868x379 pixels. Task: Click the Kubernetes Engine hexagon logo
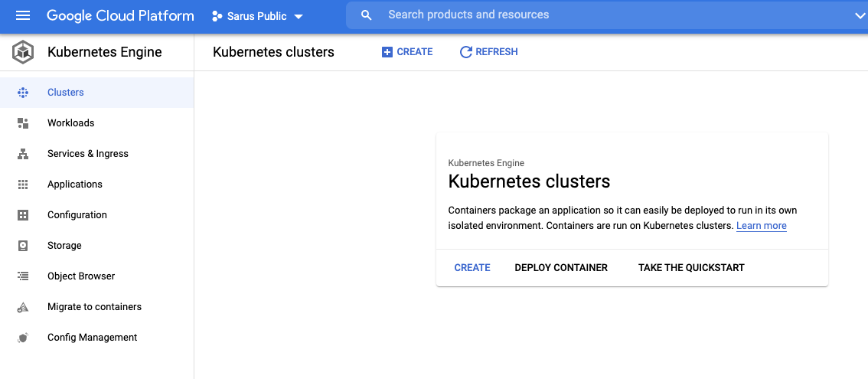pyautogui.click(x=24, y=53)
